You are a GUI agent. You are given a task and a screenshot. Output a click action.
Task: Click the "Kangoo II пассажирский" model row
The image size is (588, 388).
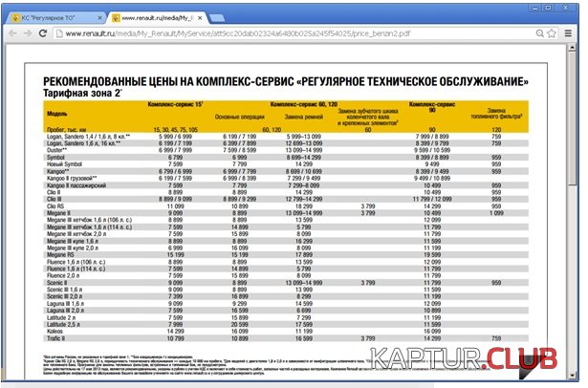(x=286, y=185)
